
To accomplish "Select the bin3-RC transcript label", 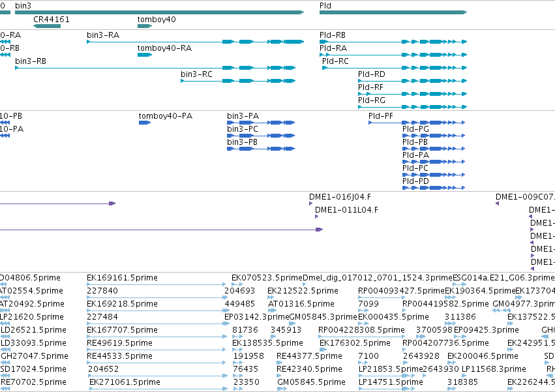I will point(196,74).
